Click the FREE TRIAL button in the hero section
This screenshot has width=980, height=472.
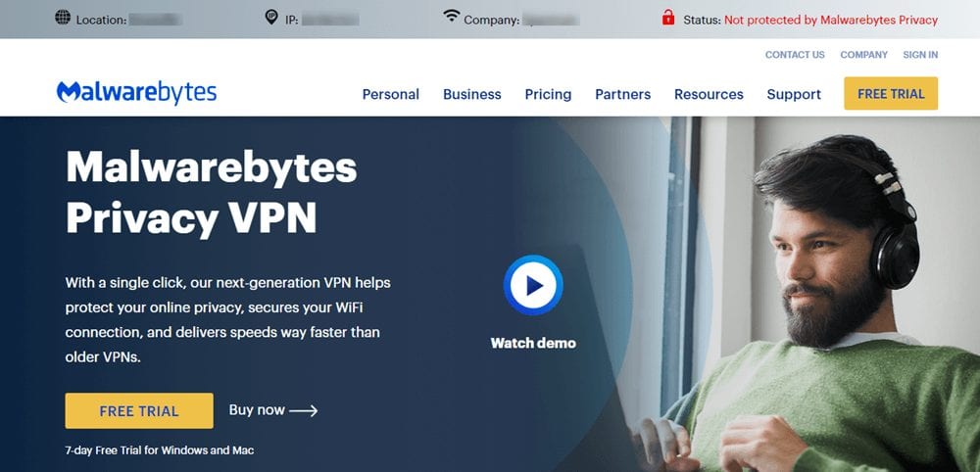pos(139,411)
